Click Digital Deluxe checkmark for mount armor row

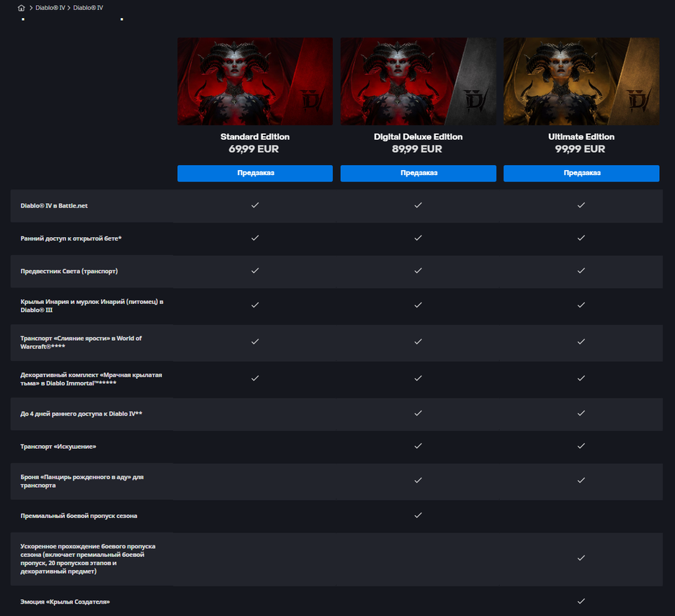click(x=418, y=480)
